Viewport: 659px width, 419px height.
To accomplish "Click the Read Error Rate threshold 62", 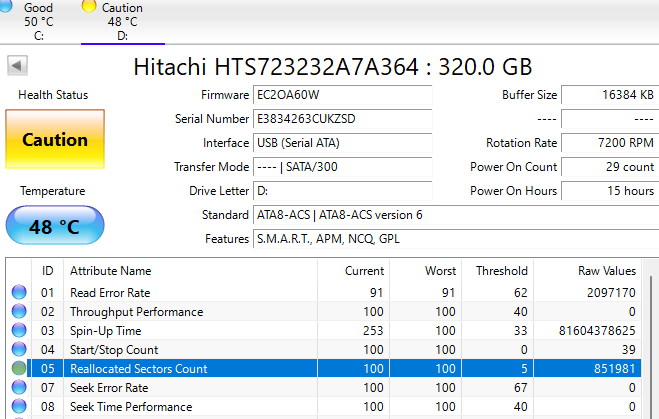I will (x=520, y=293).
